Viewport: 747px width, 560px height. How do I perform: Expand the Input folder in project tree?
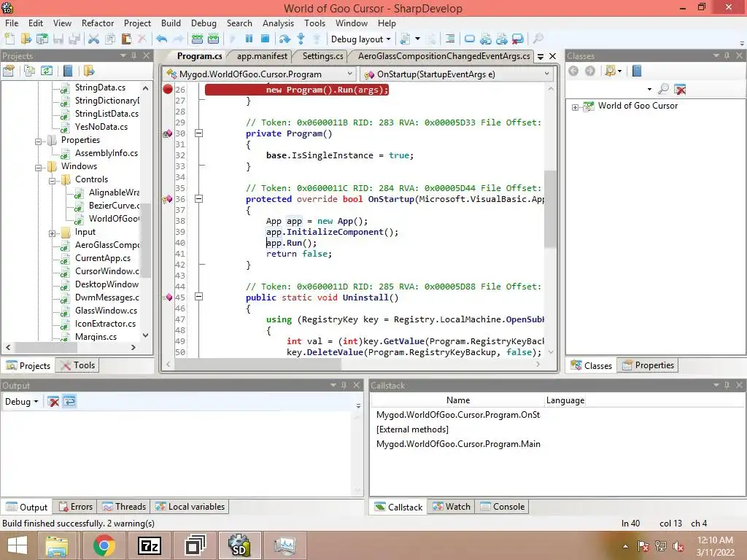[x=52, y=233]
